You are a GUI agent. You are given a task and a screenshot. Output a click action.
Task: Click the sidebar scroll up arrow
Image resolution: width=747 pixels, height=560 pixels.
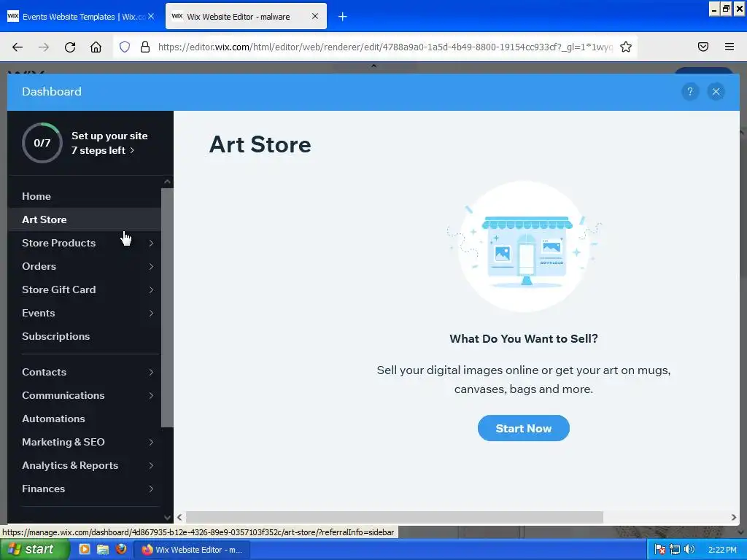(167, 182)
